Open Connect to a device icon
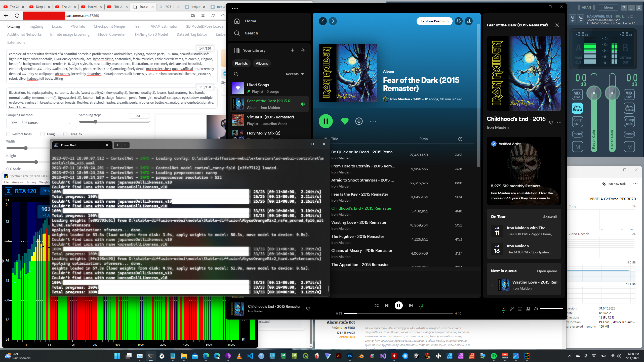The image size is (644, 362). click(528, 309)
